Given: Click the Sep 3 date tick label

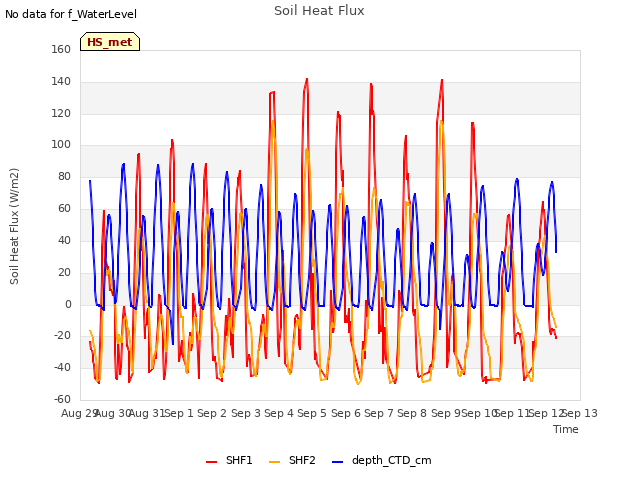Looking at the screenshot, I should (246, 413).
